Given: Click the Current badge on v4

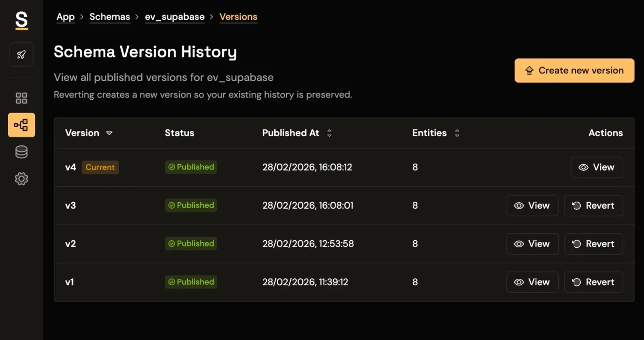Looking at the screenshot, I should tap(100, 167).
